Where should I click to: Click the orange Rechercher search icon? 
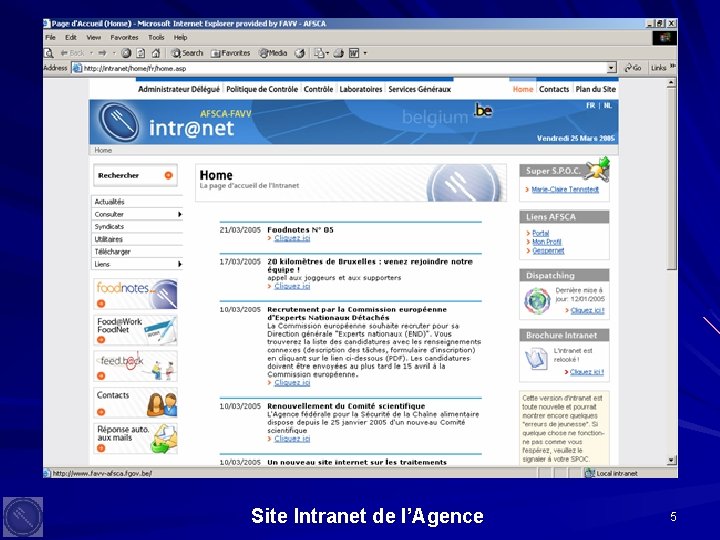click(x=169, y=175)
